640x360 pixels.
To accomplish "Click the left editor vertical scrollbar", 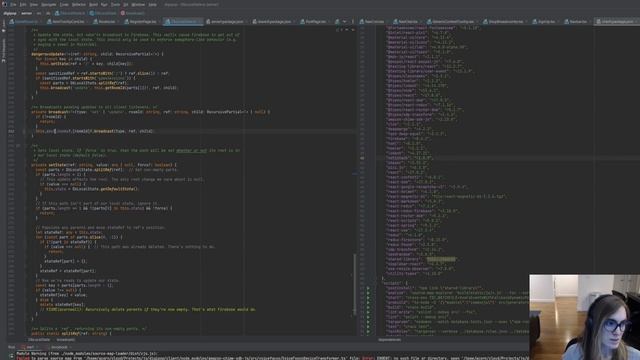I will 355,284.
